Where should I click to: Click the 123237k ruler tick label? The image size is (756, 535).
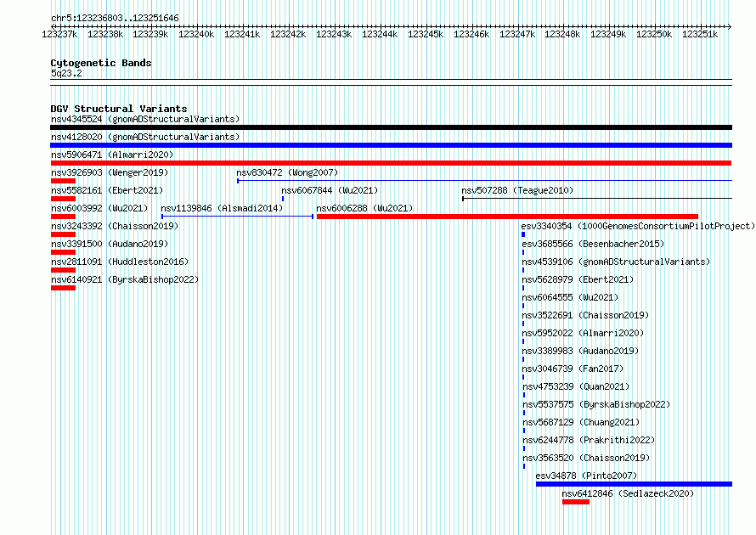click(x=59, y=34)
